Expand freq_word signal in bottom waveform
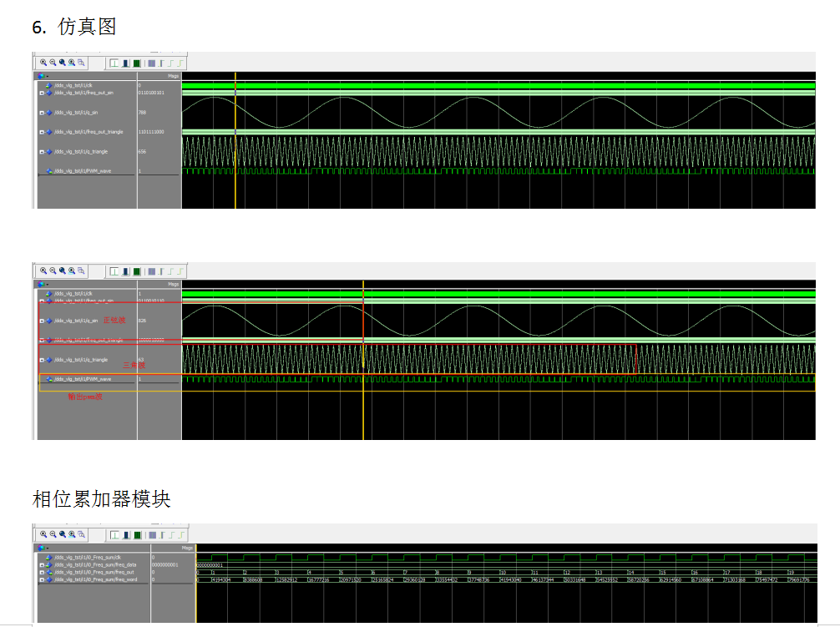 coord(42,579)
